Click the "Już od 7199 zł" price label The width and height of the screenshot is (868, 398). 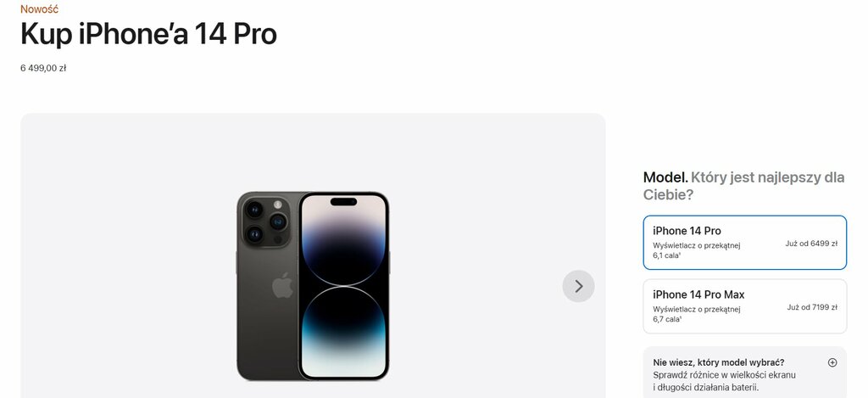tap(812, 307)
